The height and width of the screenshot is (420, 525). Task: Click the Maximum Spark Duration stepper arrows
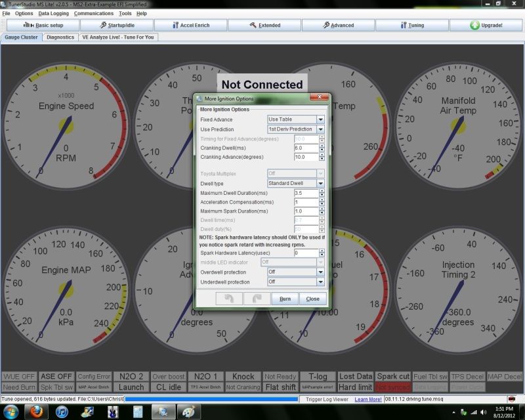[322, 211]
